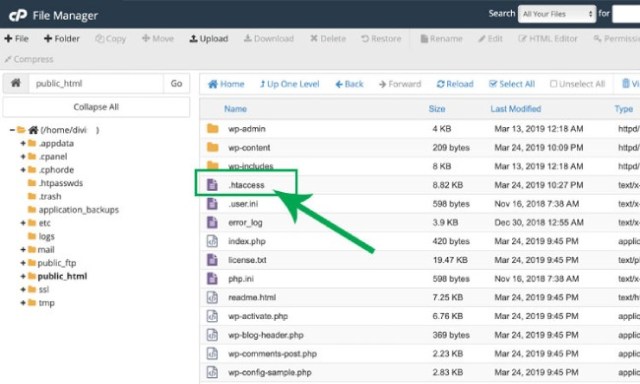Sort by Last Modified column
Screen dimensions: 640x384
pos(516,109)
